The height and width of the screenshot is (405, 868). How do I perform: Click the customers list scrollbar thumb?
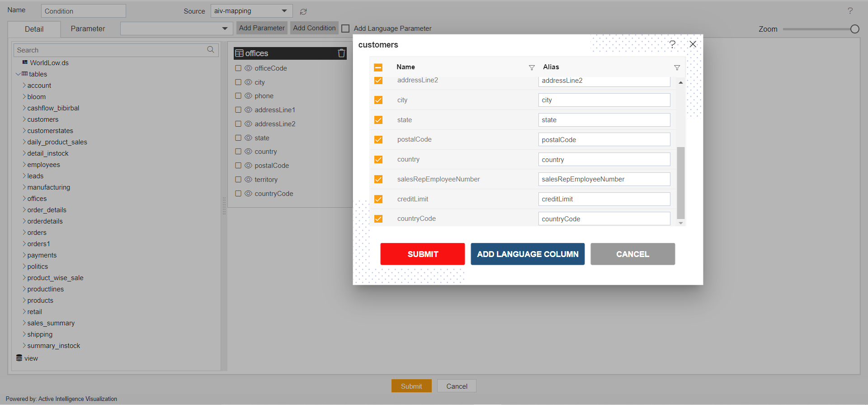click(x=680, y=183)
